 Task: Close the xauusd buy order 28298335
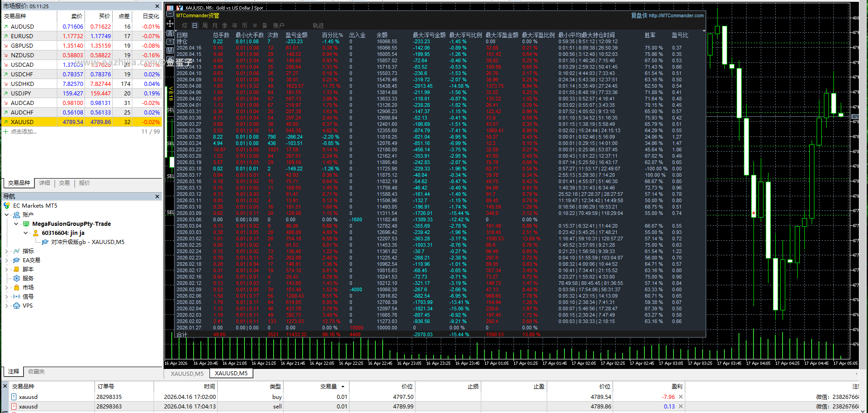[x=681, y=397]
